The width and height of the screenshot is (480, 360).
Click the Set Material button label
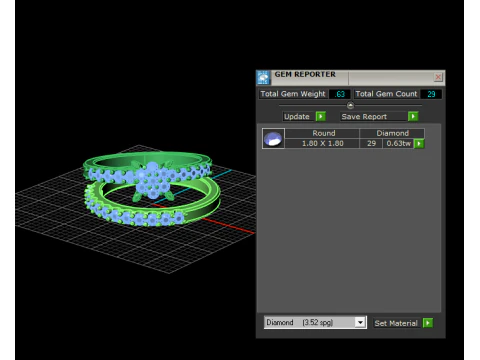pos(396,323)
